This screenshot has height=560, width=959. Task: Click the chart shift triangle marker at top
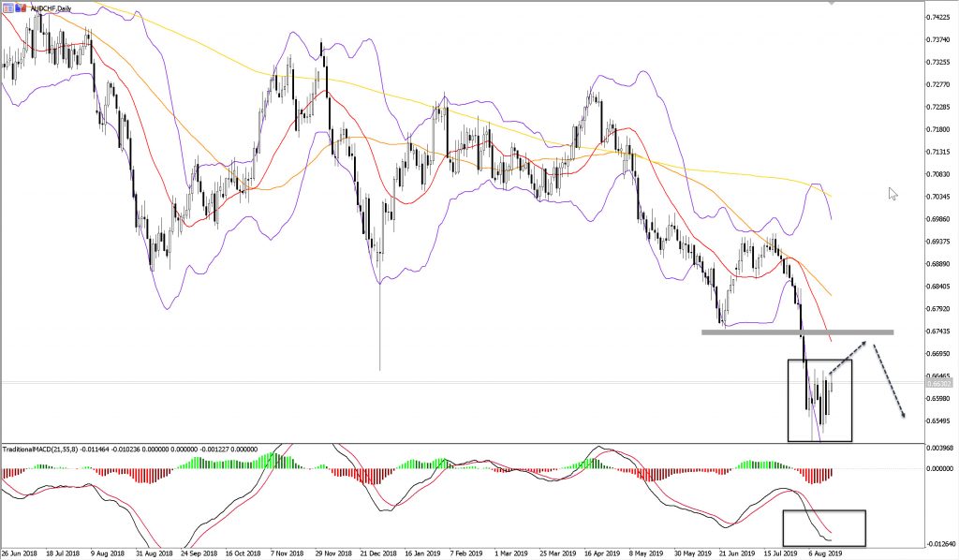click(831, 3)
